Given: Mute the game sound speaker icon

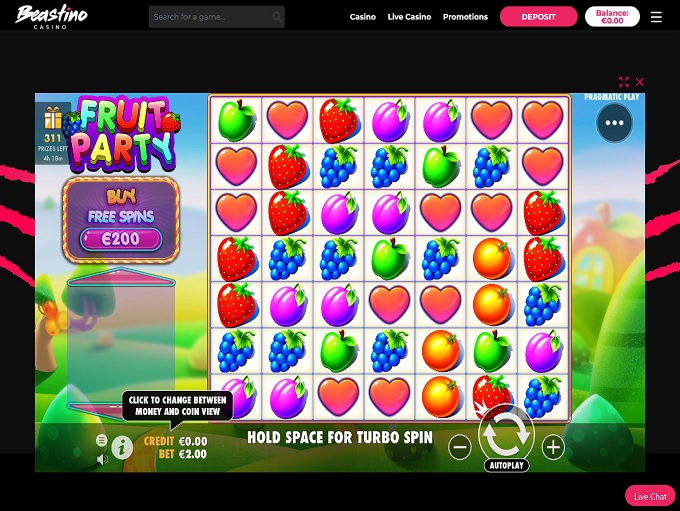Looking at the screenshot, I should (102, 459).
